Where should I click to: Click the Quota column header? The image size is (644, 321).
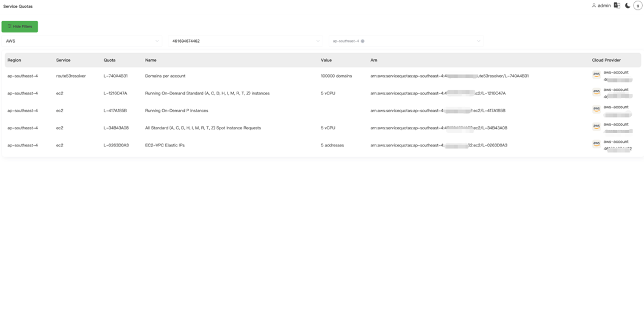(x=110, y=60)
